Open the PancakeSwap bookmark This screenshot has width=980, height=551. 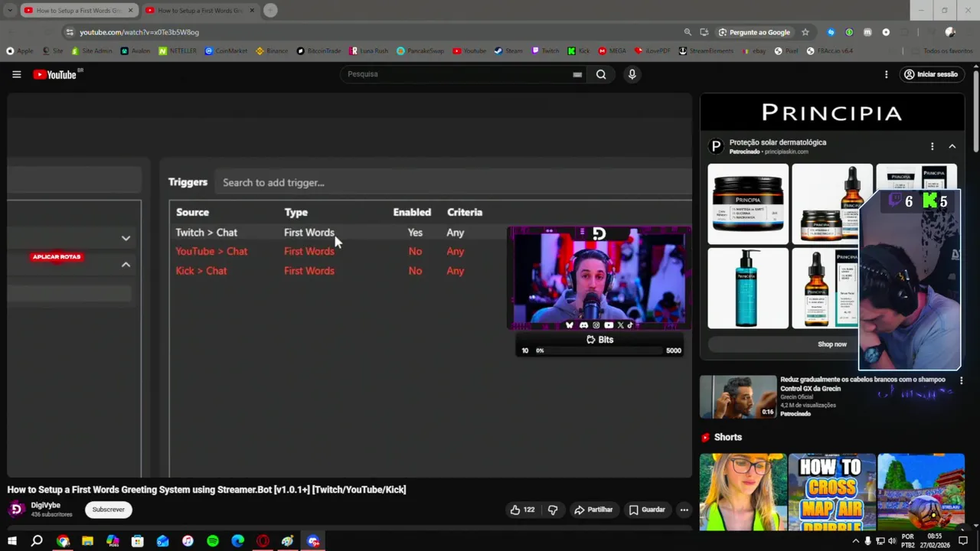[420, 51]
